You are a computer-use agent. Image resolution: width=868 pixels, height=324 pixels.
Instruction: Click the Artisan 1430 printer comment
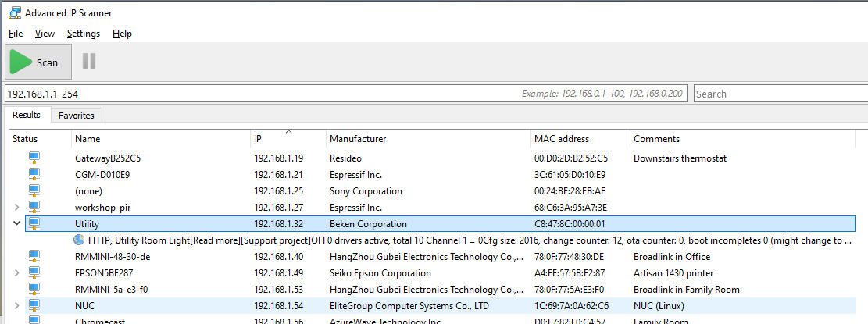click(x=673, y=273)
